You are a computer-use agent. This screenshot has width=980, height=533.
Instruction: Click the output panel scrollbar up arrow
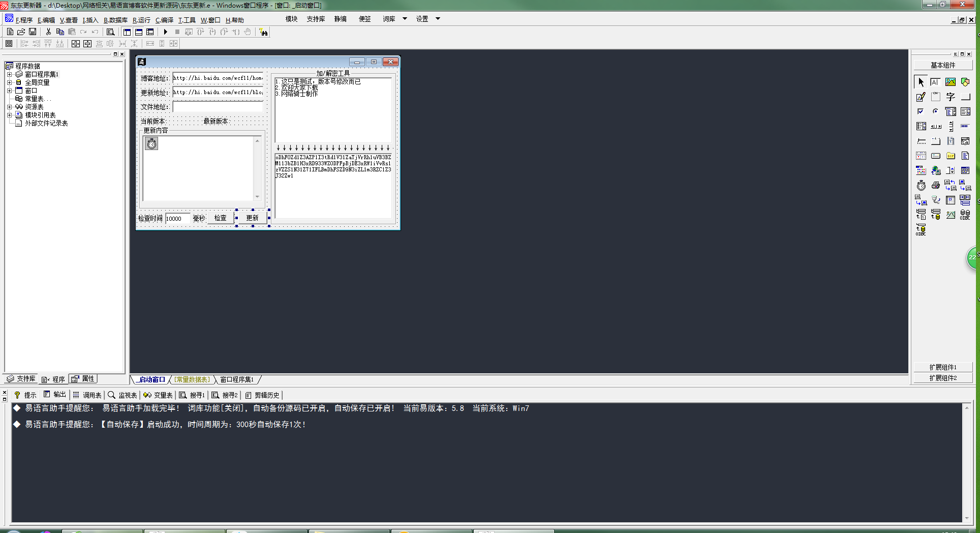(x=967, y=407)
